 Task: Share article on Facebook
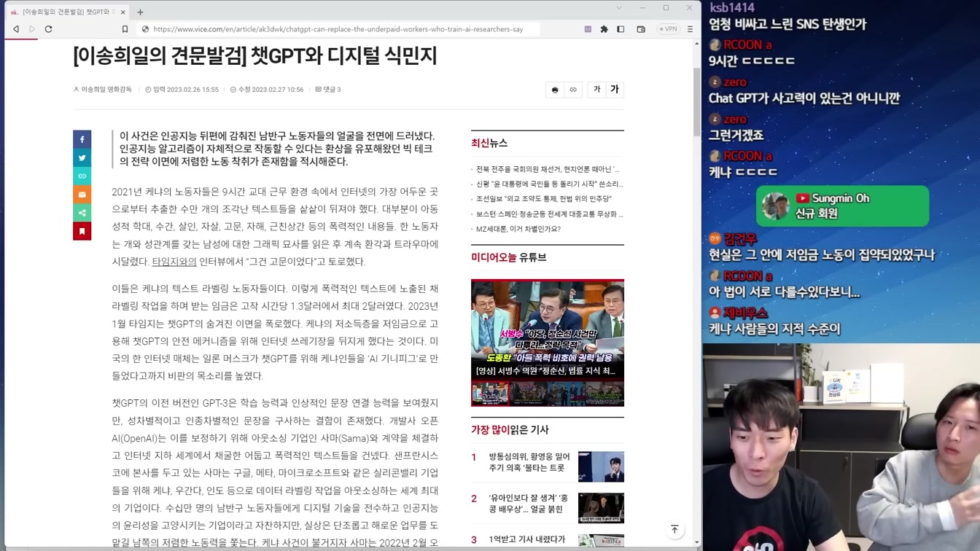(x=82, y=139)
